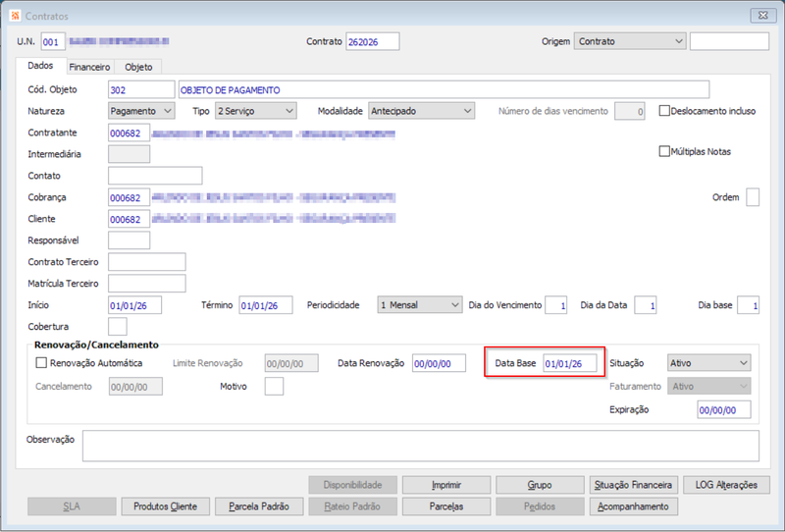Focus the Responsável field
Viewport: 785px width, 532px height.
point(129,240)
